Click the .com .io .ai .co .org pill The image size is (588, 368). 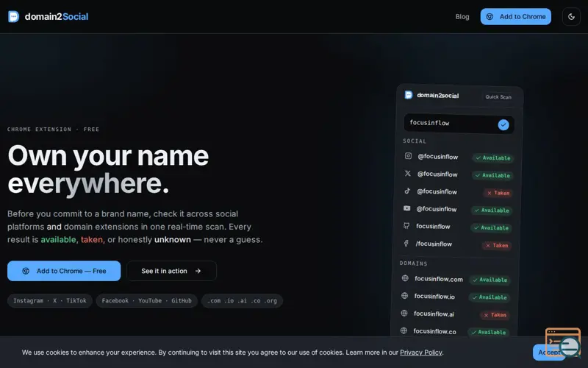click(x=243, y=301)
